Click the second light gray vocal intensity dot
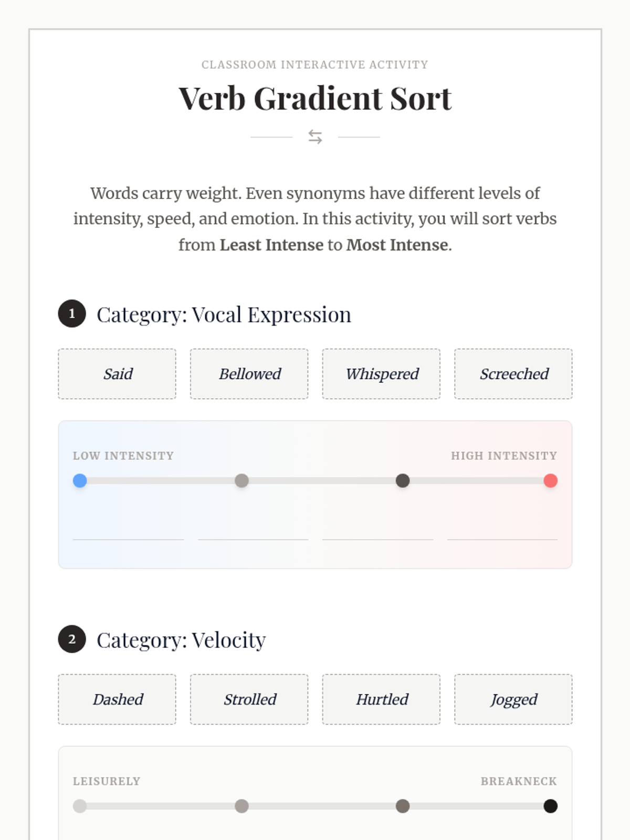 (241, 481)
